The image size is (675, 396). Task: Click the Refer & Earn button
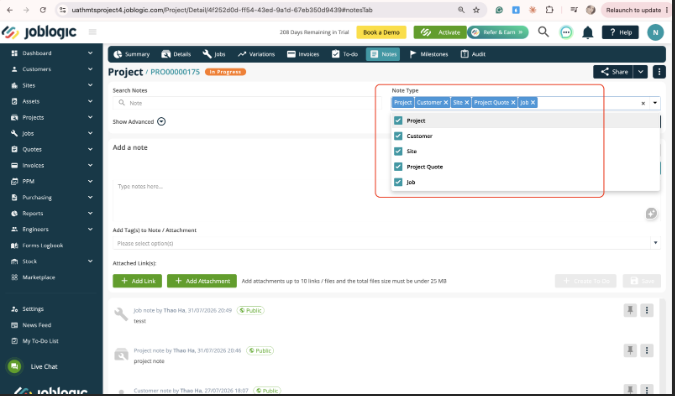pos(498,32)
